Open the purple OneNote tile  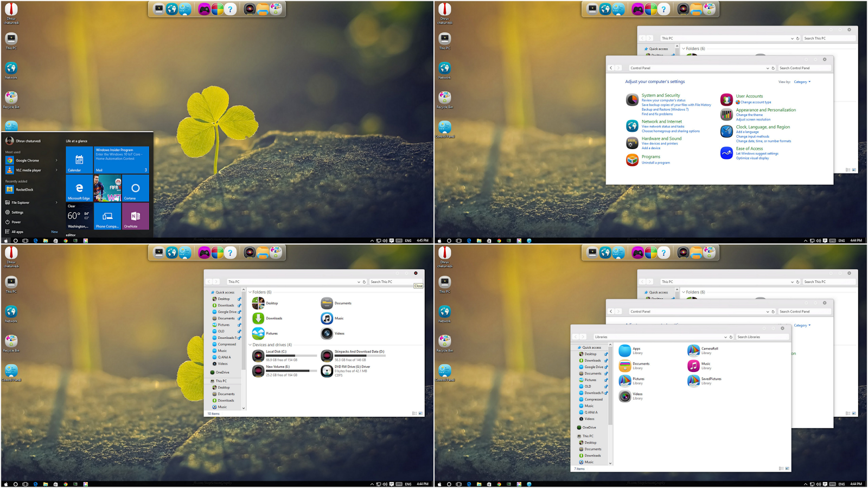click(136, 216)
